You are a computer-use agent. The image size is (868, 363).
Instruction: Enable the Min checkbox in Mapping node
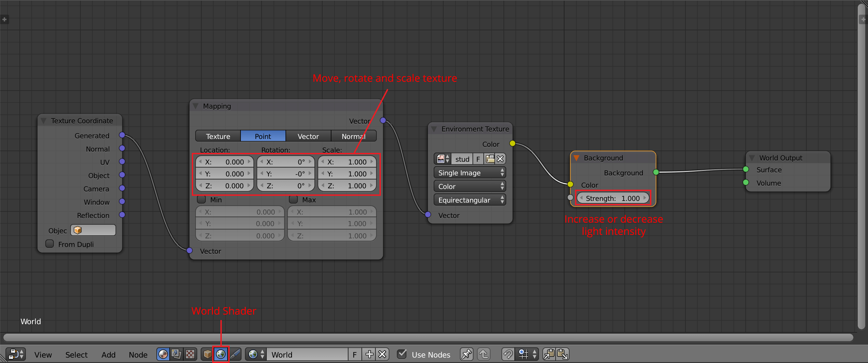pos(201,200)
